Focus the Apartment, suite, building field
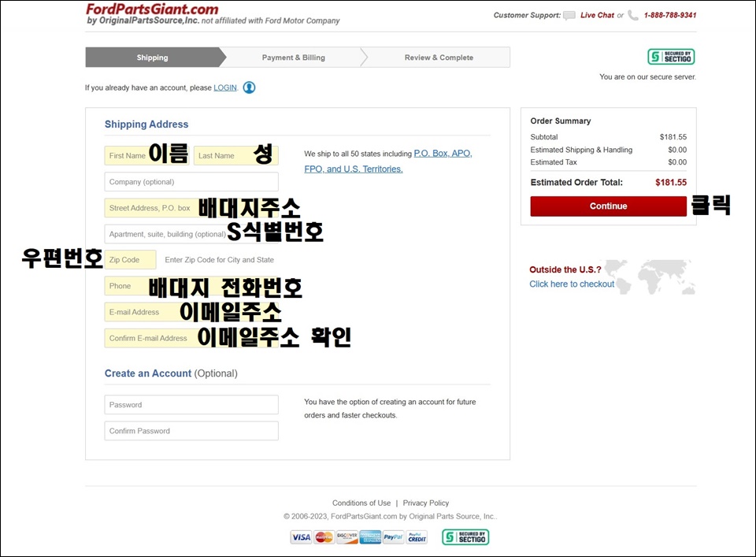Screen dimensions: 756x557 click(191, 234)
